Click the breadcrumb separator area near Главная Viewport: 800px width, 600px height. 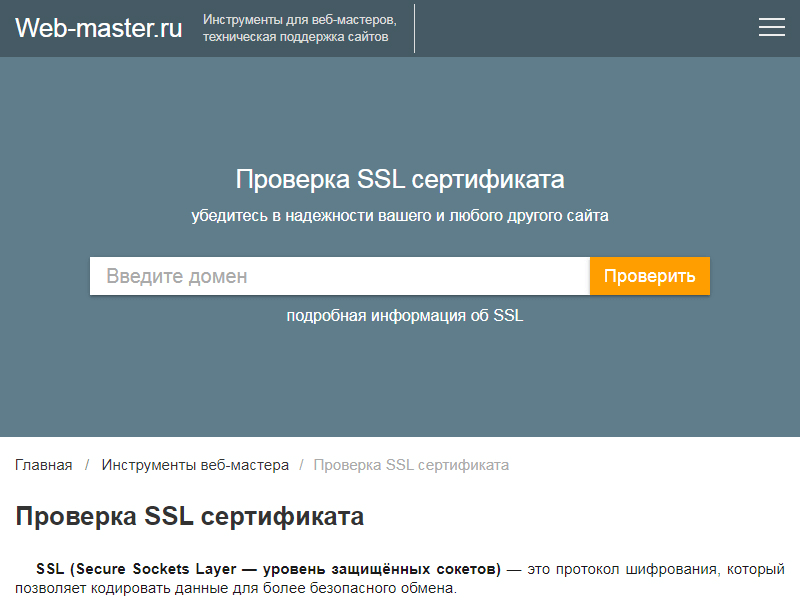point(88,464)
